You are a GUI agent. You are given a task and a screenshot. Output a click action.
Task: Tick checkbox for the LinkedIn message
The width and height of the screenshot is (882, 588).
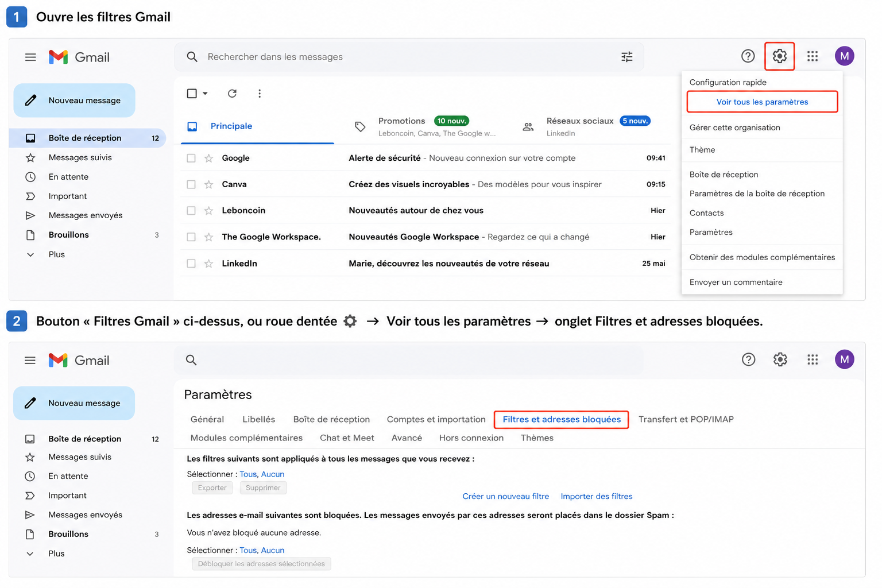click(191, 264)
